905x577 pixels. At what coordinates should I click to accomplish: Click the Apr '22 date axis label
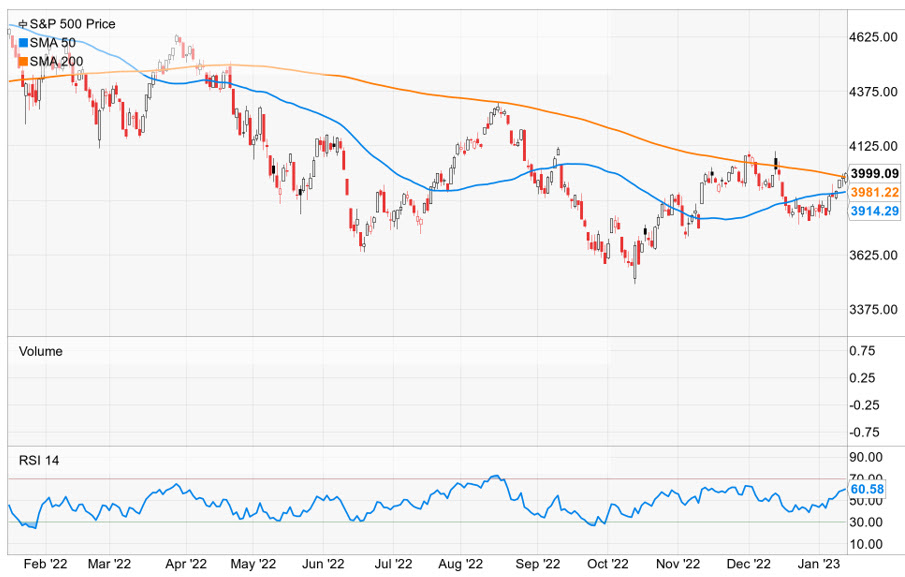click(186, 564)
